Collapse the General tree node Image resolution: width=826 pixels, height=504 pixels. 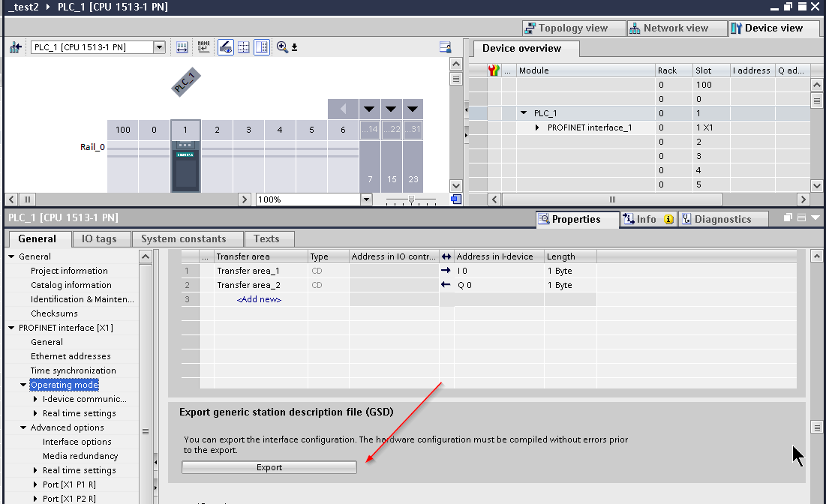[x=11, y=256]
